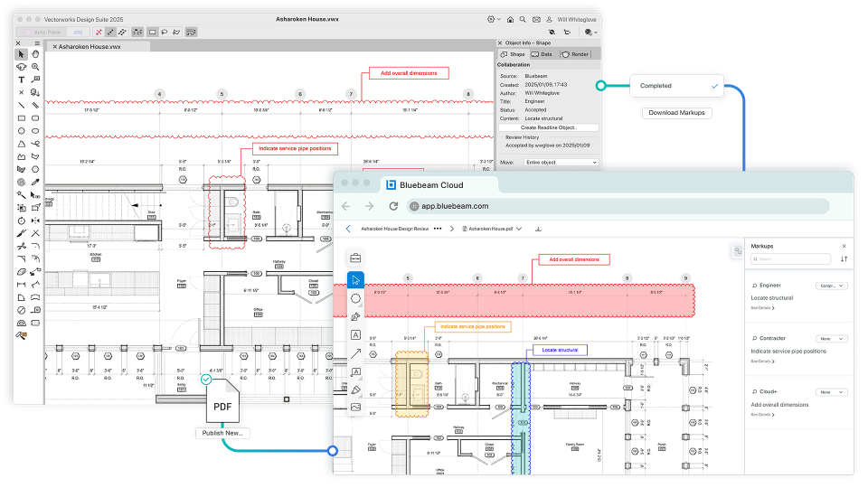Select the Bluebeam cursor select tool
The height and width of the screenshot is (488, 868).
(x=355, y=280)
